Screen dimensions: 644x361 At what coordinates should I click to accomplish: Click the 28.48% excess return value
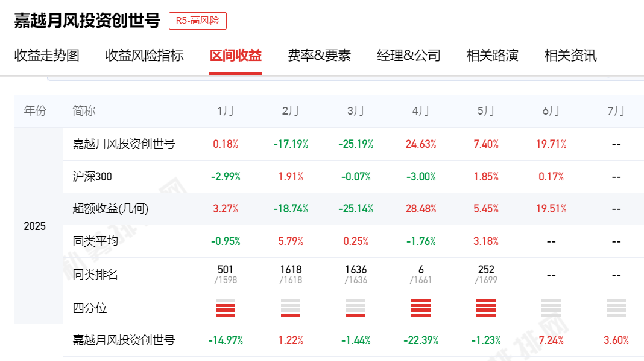tap(421, 209)
